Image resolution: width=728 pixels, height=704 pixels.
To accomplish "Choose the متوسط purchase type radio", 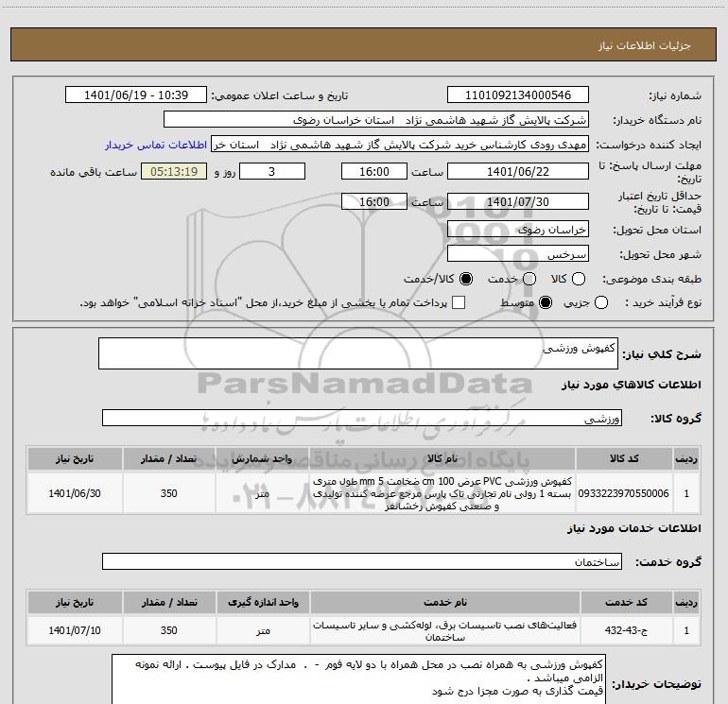I will pyautogui.click(x=546, y=303).
